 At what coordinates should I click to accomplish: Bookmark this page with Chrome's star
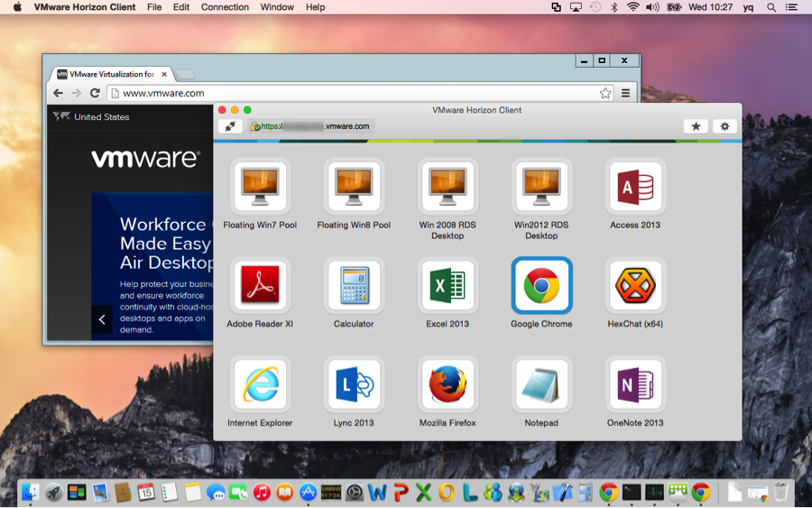coord(604,93)
